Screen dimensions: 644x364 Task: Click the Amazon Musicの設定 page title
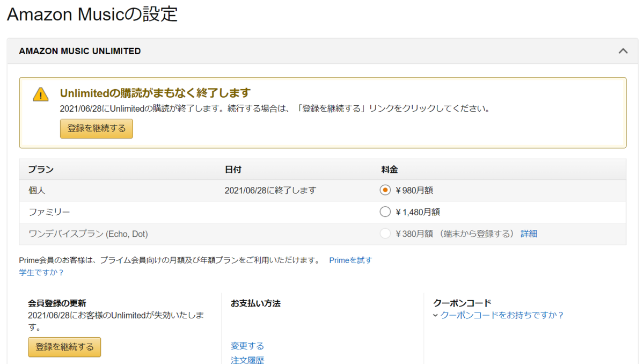click(x=92, y=14)
